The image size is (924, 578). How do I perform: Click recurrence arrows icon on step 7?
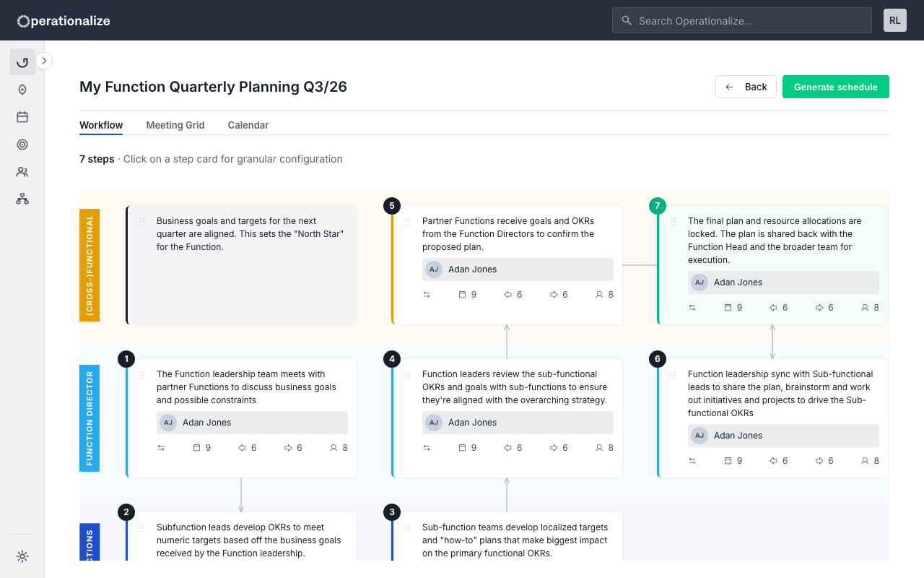pos(692,308)
